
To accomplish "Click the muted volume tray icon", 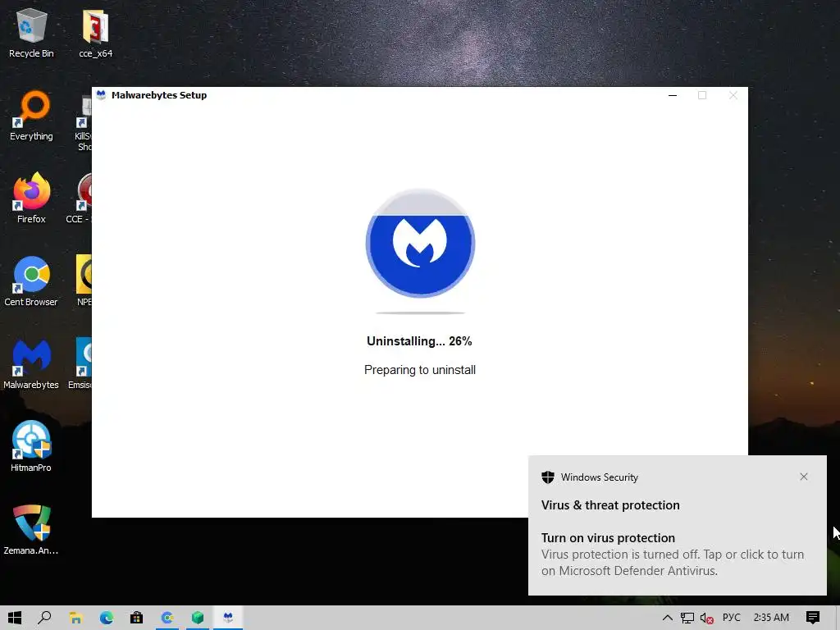I will point(706,618).
